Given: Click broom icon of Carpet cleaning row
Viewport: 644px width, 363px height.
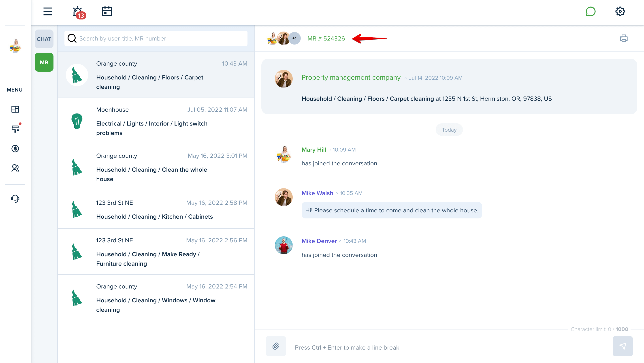Looking at the screenshot, I should click(x=77, y=75).
